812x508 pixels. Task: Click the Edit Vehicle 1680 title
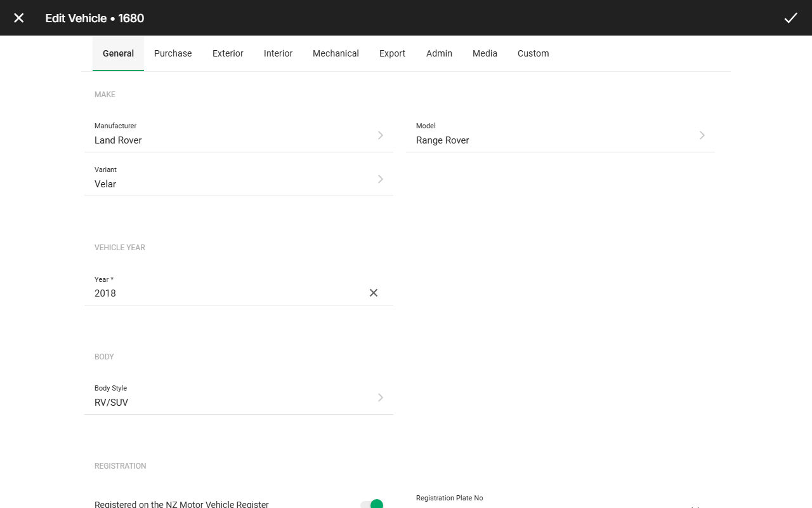[95, 18]
